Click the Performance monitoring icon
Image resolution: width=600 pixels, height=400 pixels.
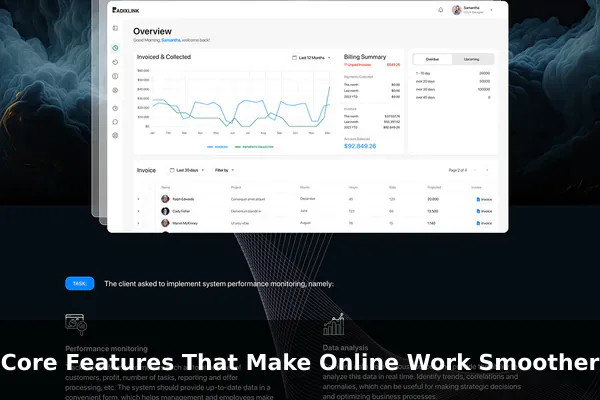pos(76,325)
